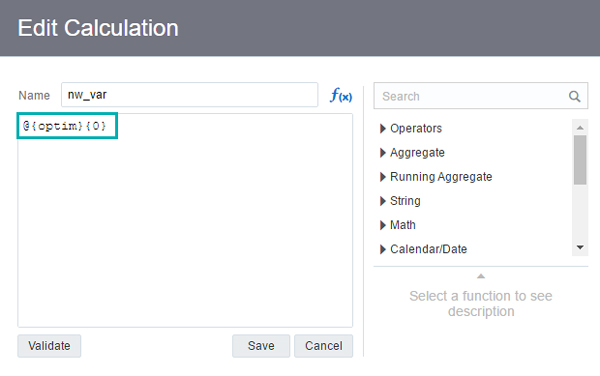Cancel editing the calculation
600x376 pixels.
click(323, 346)
